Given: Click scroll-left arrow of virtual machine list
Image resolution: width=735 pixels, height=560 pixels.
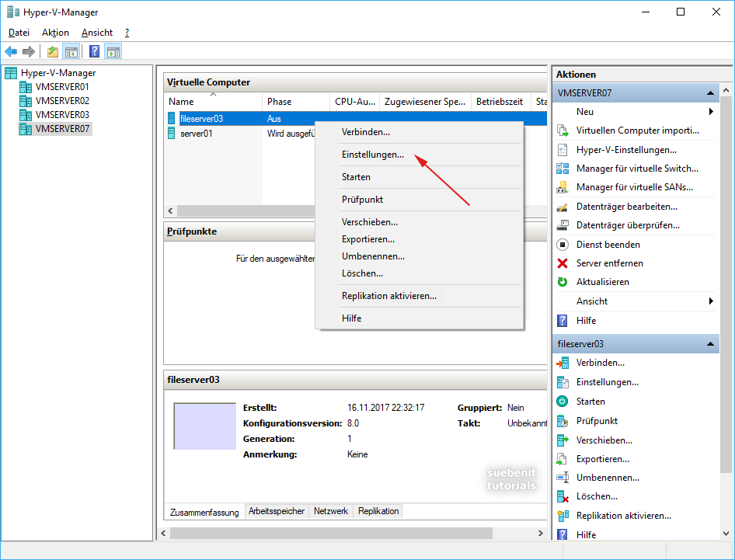Looking at the screenshot, I should pos(170,211).
